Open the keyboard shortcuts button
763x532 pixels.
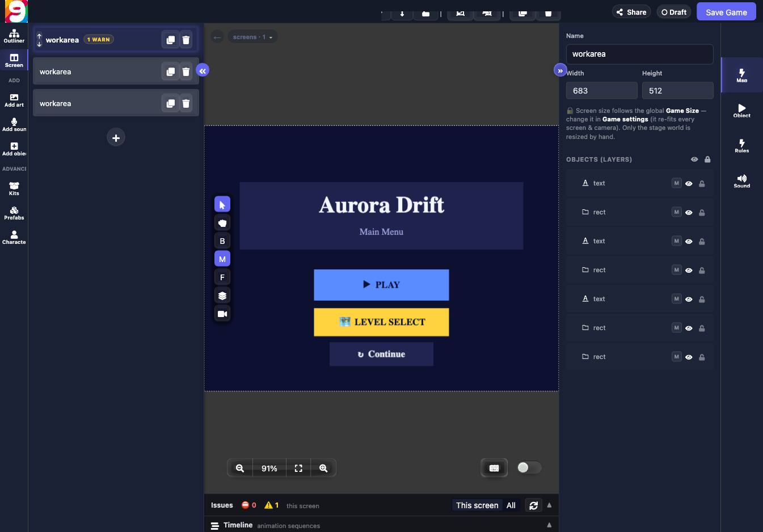coord(494,468)
